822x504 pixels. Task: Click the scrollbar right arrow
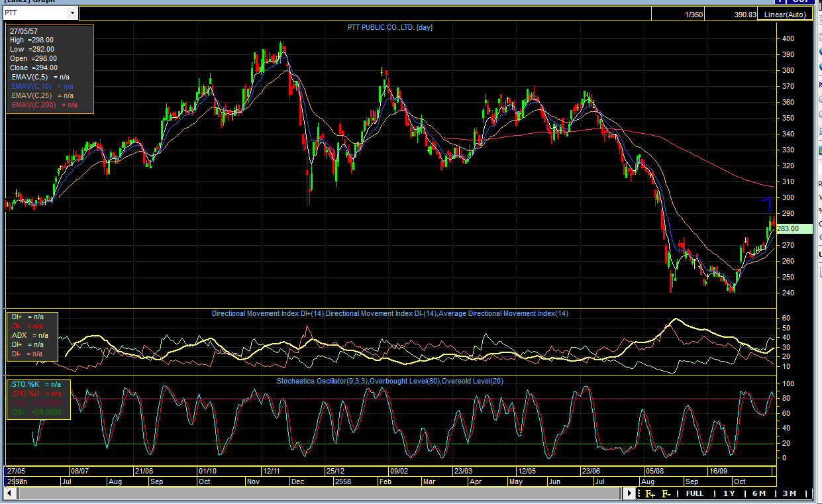coord(630,493)
